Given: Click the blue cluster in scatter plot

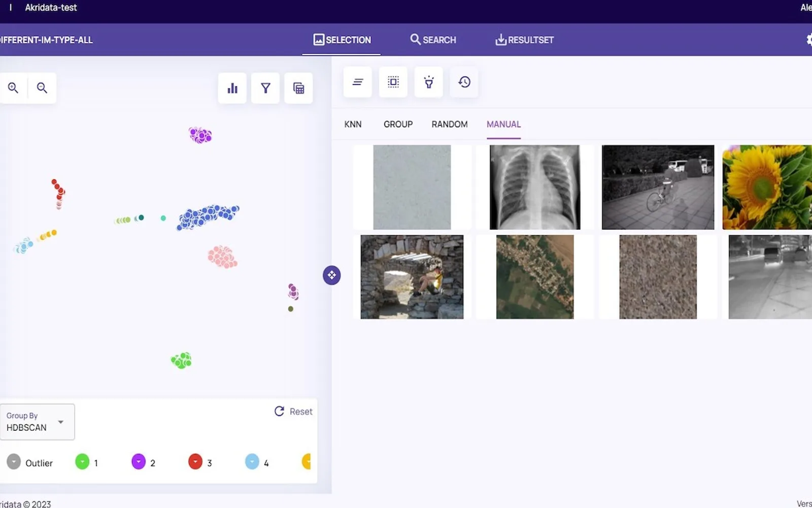Looking at the screenshot, I should (207, 217).
